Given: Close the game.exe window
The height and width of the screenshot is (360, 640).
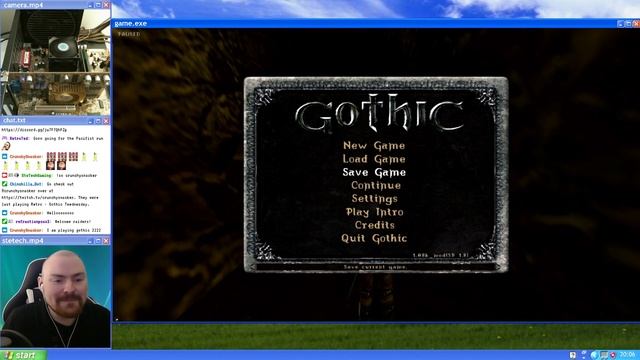Looking at the screenshot, I should pyautogui.click(x=636, y=24).
